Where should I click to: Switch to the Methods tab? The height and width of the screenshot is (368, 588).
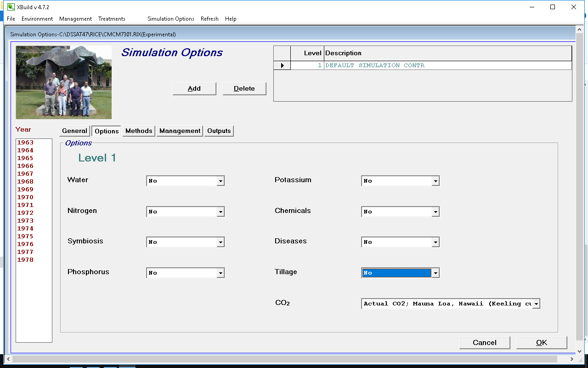pyautogui.click(x=139, y=131)
